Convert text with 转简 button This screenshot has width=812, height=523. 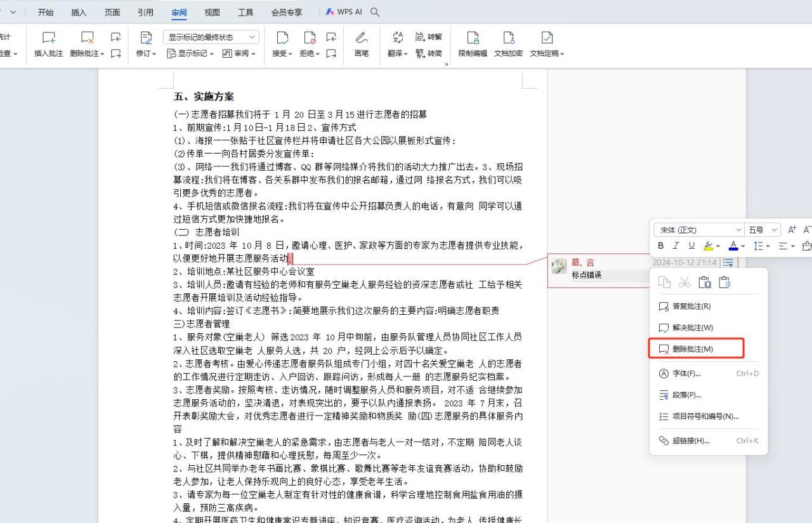[x=428, y=53]
